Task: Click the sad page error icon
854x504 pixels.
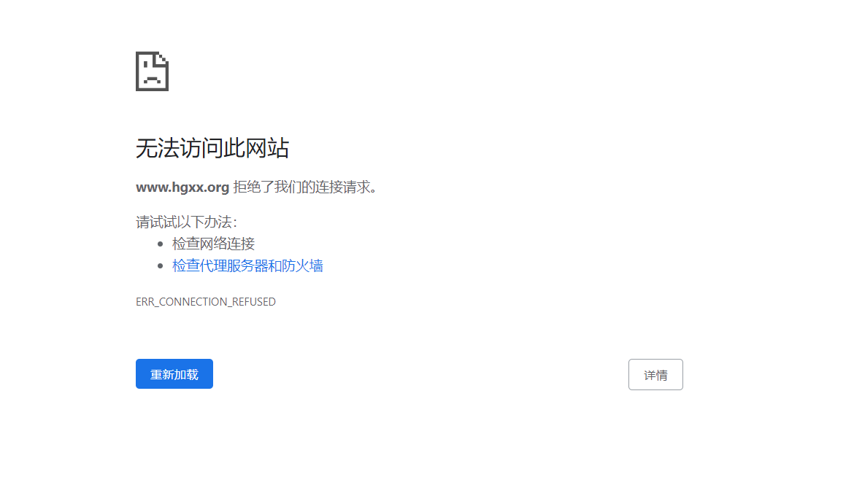Action: (x=152, y=71)
